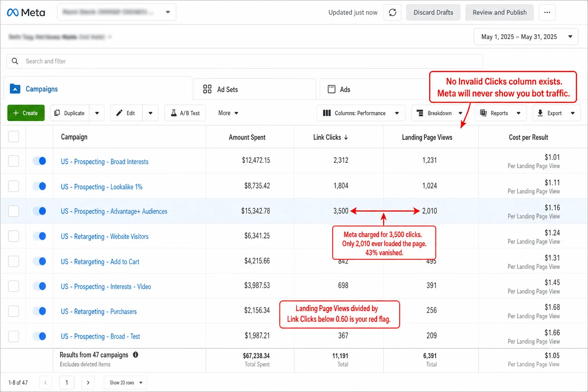Viewport: 588px width, 392px height.
Task: Open US - Prospecting - Broad - Test campaign
Action: pos(100,336)
